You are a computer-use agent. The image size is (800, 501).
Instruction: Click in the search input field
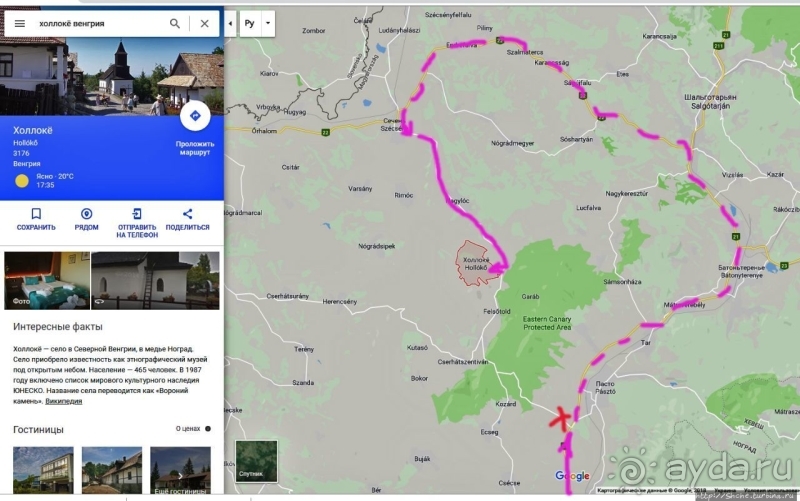pyautogui.click(x=95, y=23)
